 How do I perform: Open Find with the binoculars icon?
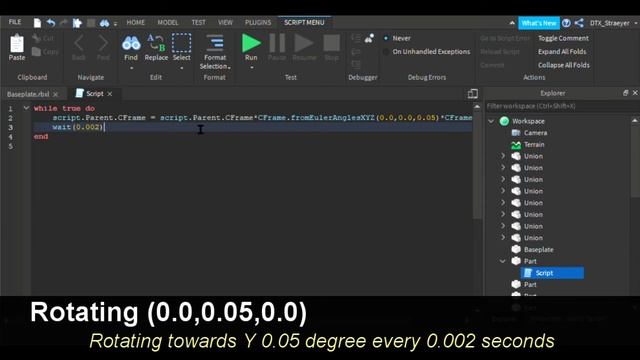pos(131,43)
